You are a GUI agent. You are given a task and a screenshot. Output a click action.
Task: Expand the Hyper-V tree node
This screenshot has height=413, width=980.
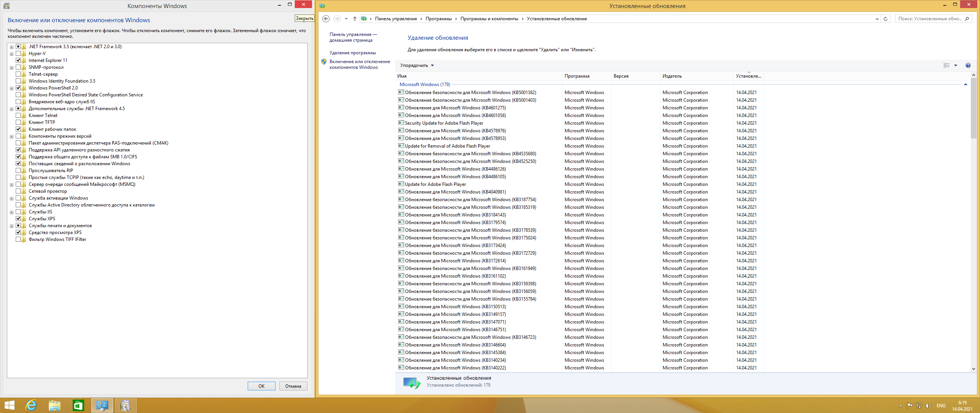click(x=11, y=54)
